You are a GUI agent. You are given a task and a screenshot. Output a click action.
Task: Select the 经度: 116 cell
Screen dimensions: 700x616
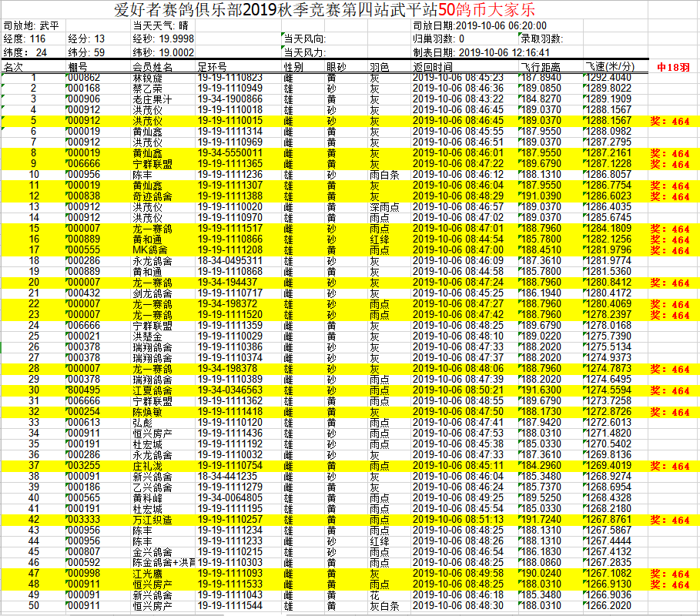(x=25, y=38)
